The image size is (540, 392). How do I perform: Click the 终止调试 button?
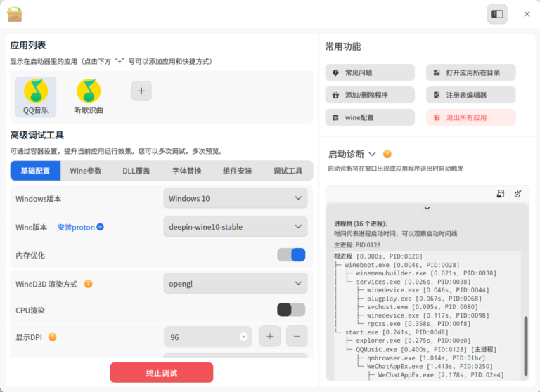click(162, 373)
